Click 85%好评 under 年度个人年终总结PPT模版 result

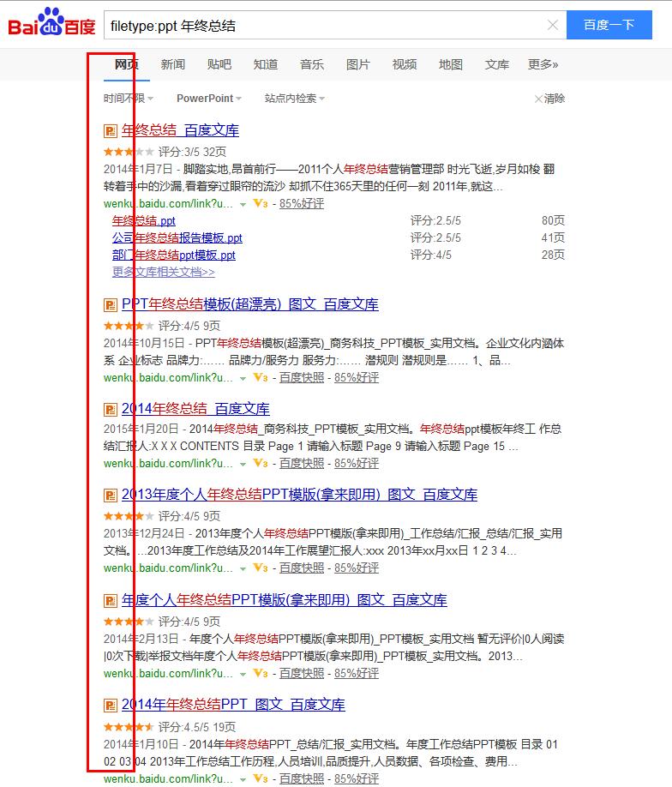point(357,673)
